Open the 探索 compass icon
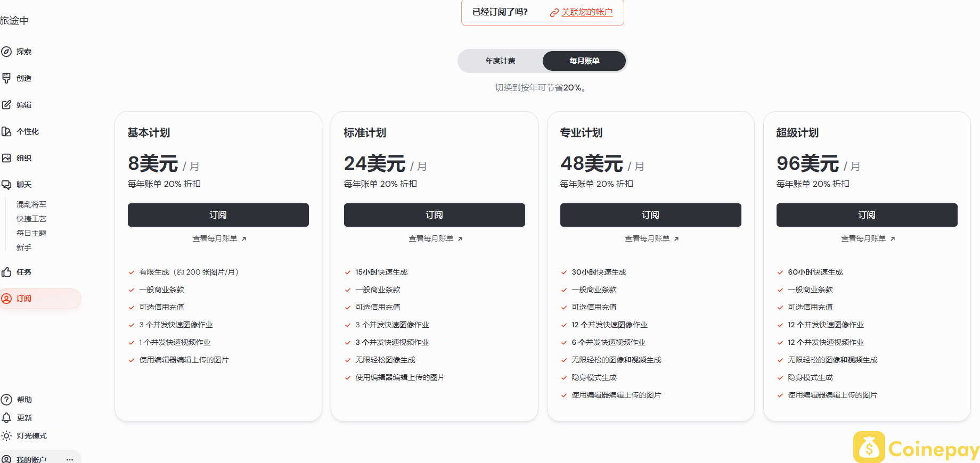The height and width of the screenshot is (463, 980). 6,52
